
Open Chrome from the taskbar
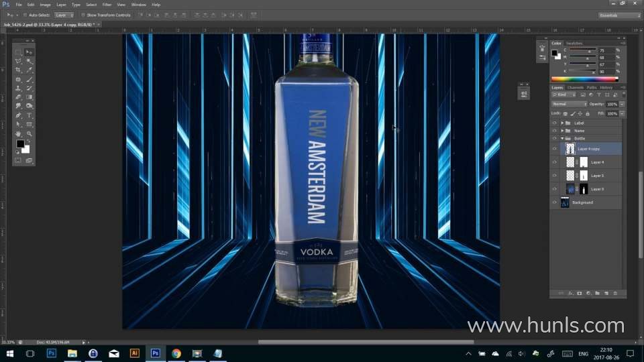pos(176,353)
